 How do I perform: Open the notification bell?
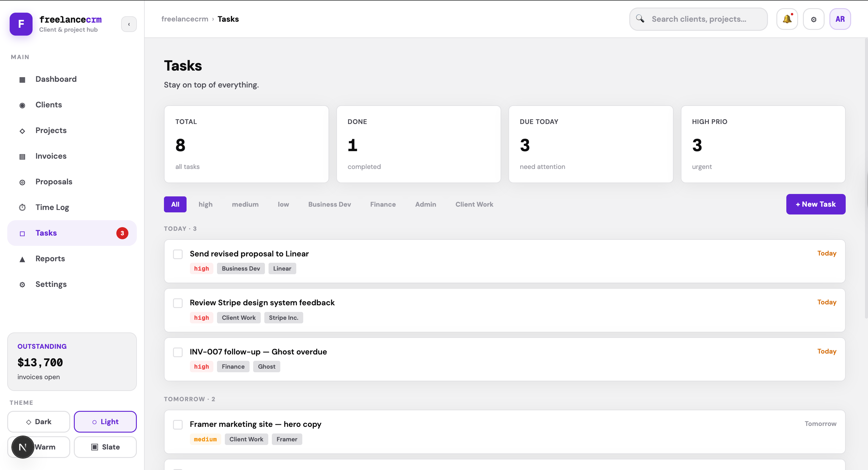pos(787,19)
